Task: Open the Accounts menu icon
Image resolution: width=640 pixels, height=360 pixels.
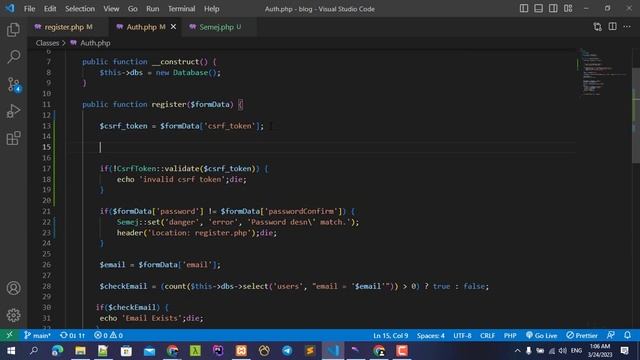Action: click(13, 288)
